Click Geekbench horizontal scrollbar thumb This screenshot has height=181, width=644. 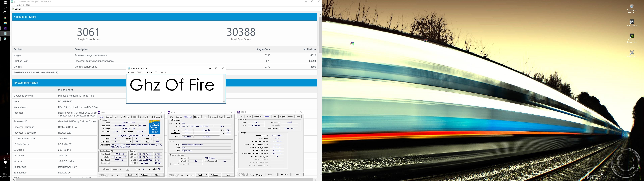pos(165,179)
